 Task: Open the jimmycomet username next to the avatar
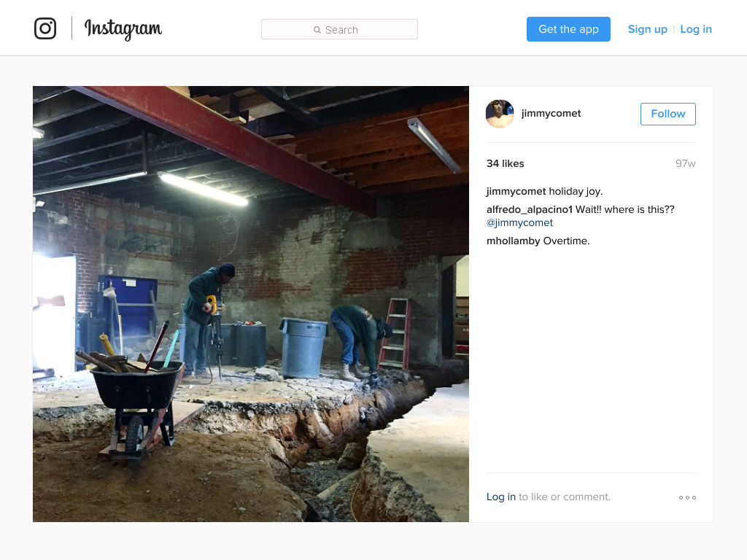(551, 113)
